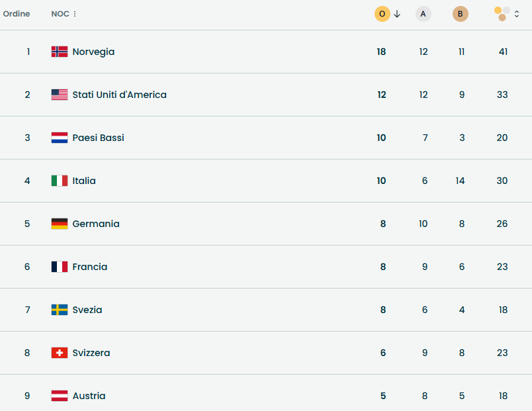Click the United States flag icon
This screenshot has height=411, width=532.
[x=60, y=95]
